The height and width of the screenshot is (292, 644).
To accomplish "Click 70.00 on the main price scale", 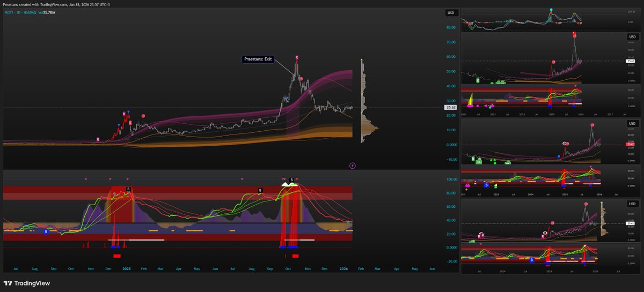I will [x=450, y=42].
